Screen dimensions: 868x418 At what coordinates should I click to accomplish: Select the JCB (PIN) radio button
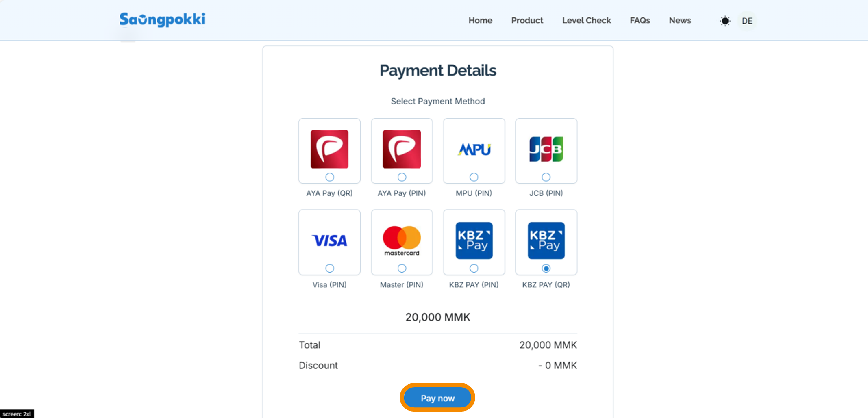click(x=546, y=177)
